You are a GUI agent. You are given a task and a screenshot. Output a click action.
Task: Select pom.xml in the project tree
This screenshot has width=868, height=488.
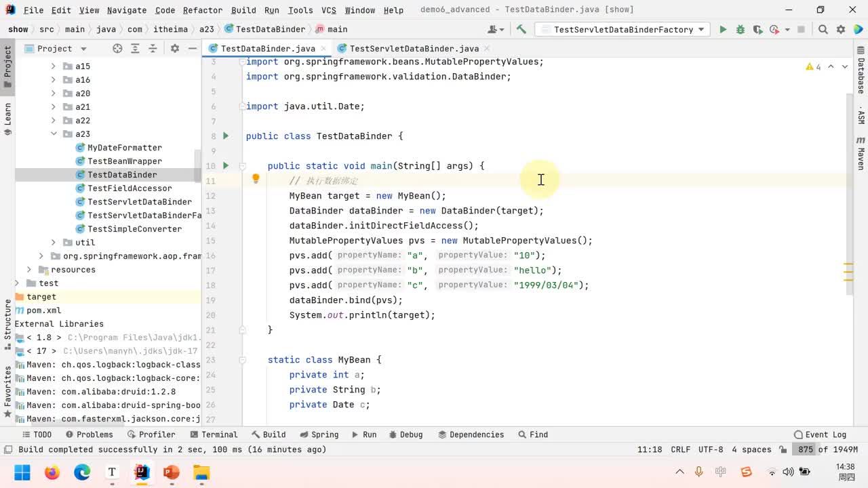(x=43, y=310)
